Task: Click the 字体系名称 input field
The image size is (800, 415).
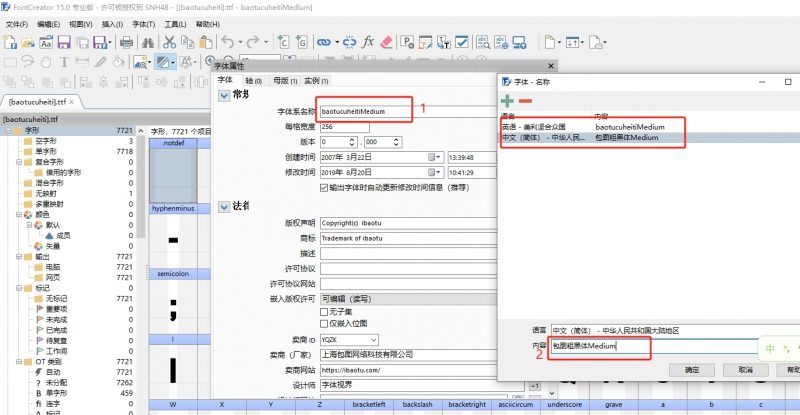Action: [408, 111]
